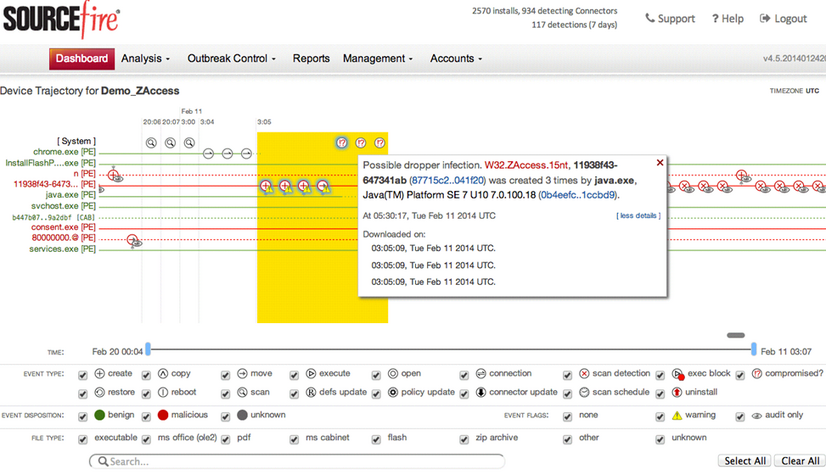Click the scan schedule event icon

pyautogui.click(x=584, y=392)
